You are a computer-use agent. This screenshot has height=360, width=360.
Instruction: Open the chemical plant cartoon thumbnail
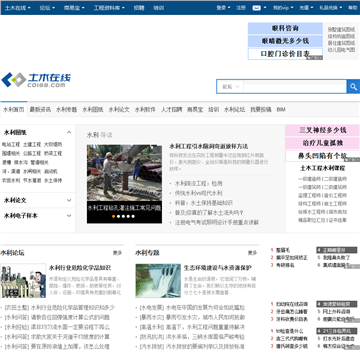tap(23, 281)
